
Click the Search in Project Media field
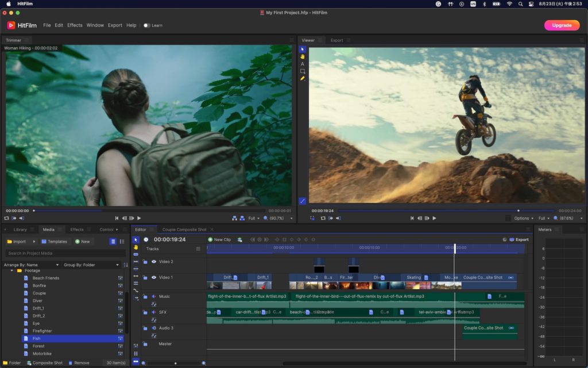point(64,253)
